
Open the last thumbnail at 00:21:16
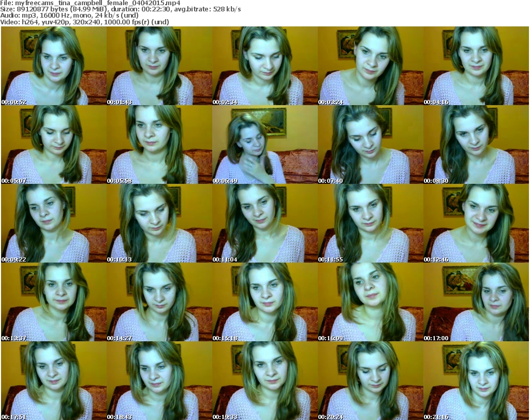click(476, 381)
